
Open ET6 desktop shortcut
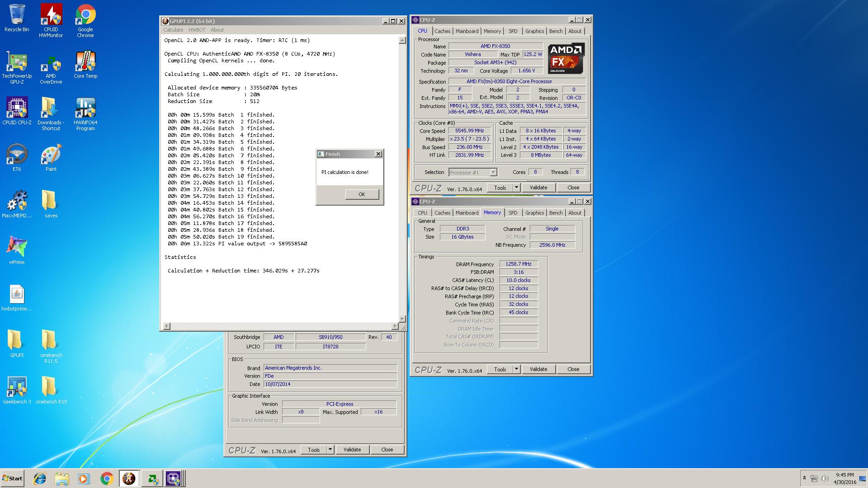click(17, 158)
